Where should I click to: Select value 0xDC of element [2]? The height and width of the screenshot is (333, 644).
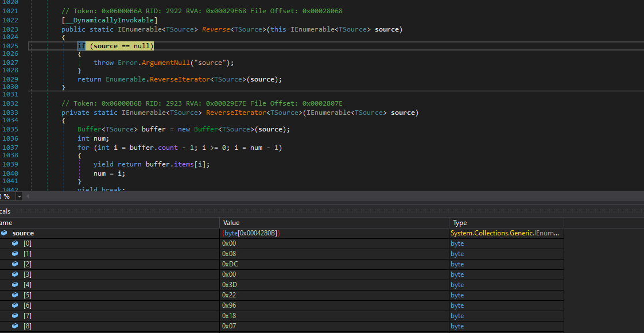(230, 264)
